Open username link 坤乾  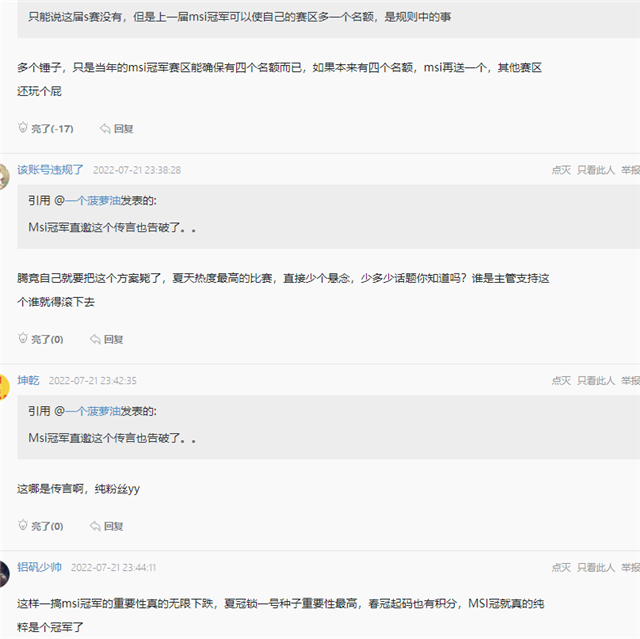(29, 380)
